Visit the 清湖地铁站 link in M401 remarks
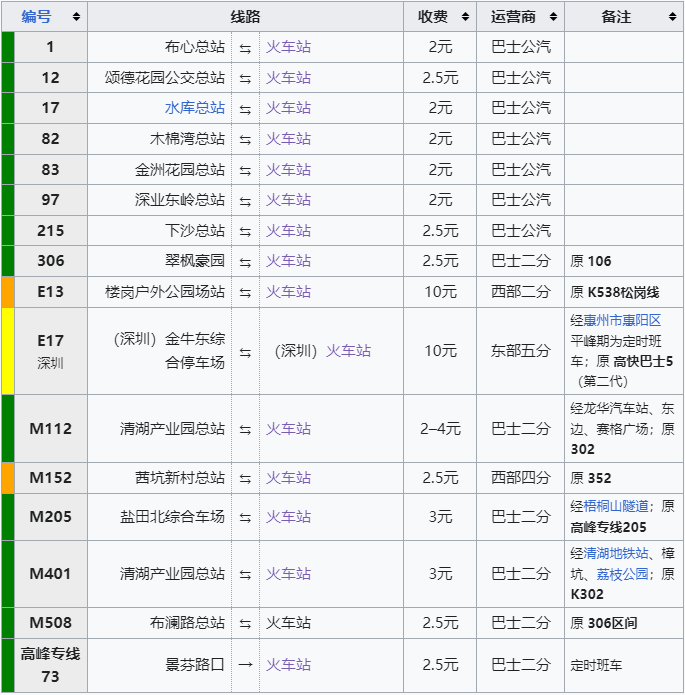Viewport: 685px width, 695px height. 616,554
